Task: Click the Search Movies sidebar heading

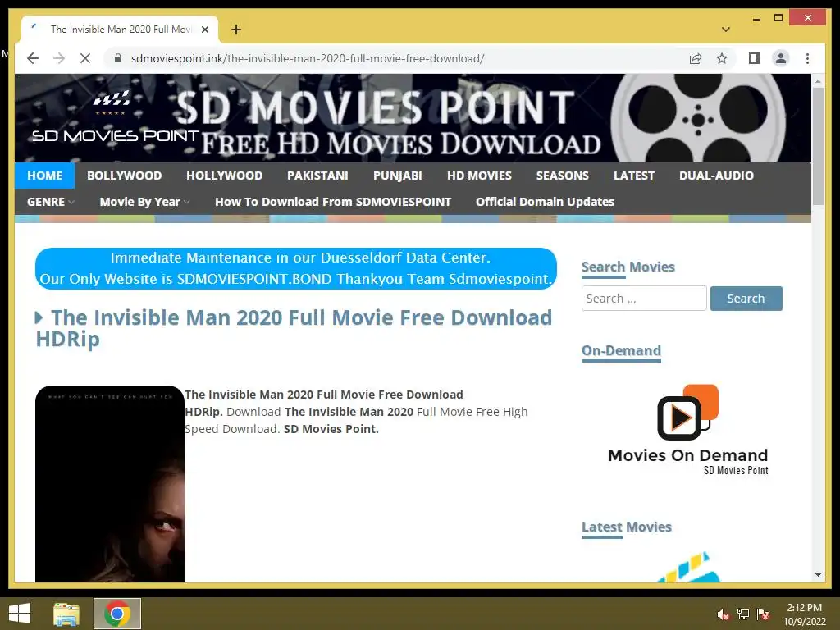Action: [x=628, y=267]
